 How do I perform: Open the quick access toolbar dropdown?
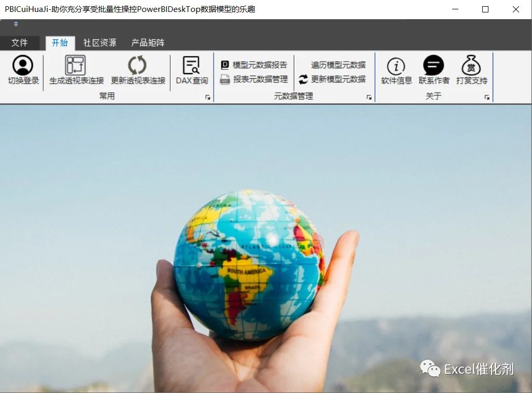coord(16,24)
